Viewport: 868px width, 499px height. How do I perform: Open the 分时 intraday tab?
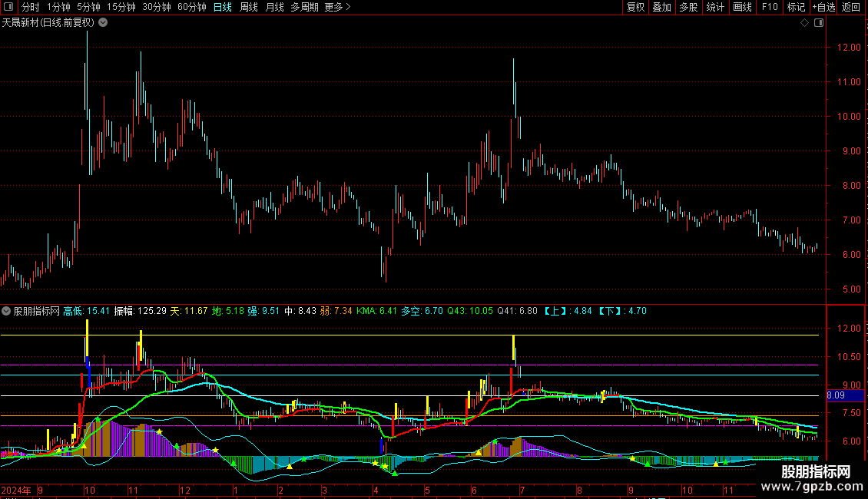tap(30, 7)
